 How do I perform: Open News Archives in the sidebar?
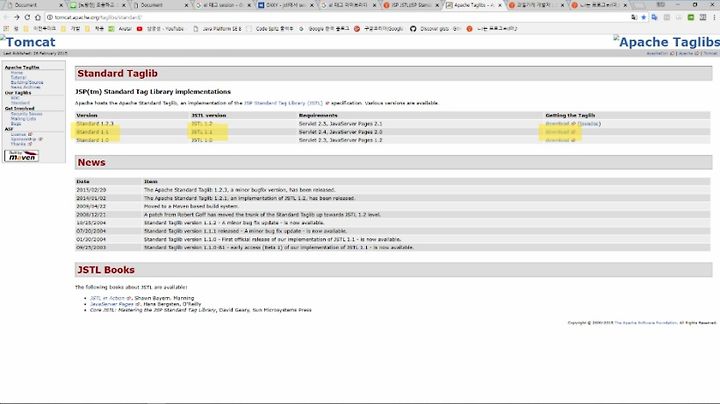(x=25, y=87)
